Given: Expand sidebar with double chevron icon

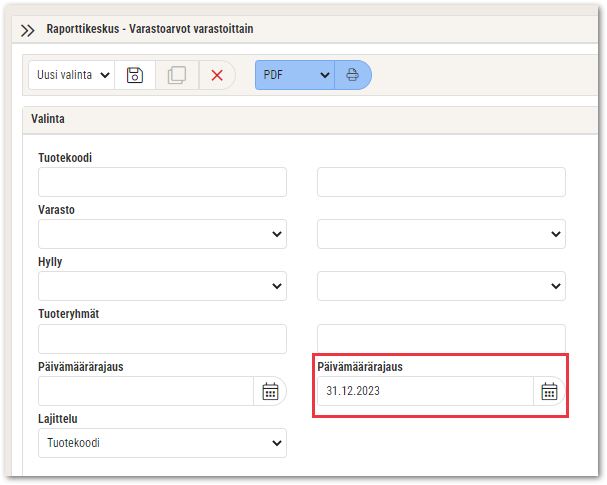Looking at the screenshot, I should [x=27, y=30].
